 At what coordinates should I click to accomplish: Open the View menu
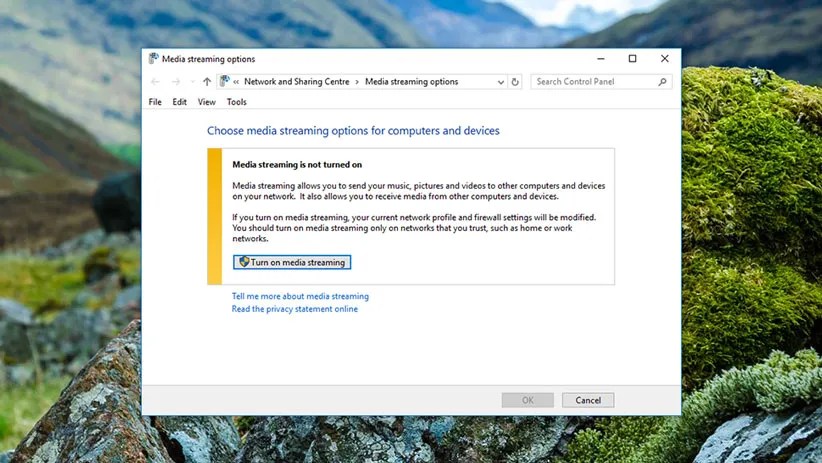tap(206, 102)
